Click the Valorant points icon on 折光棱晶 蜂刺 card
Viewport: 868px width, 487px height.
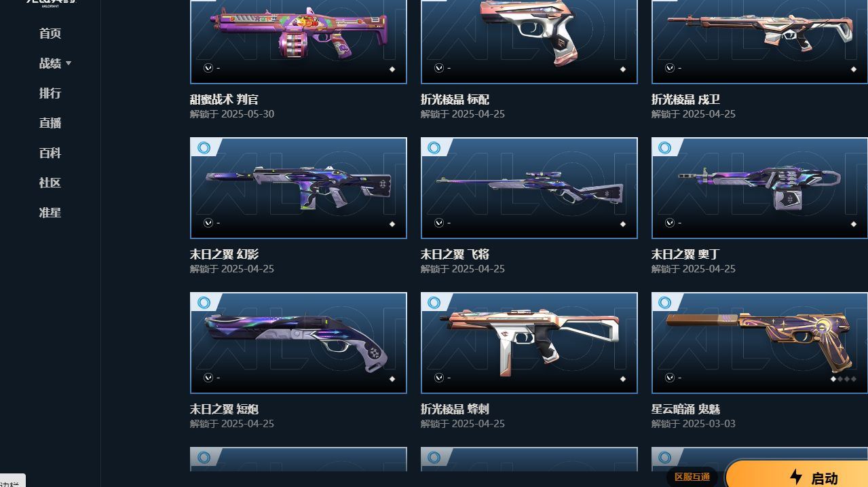coord(439,378)
